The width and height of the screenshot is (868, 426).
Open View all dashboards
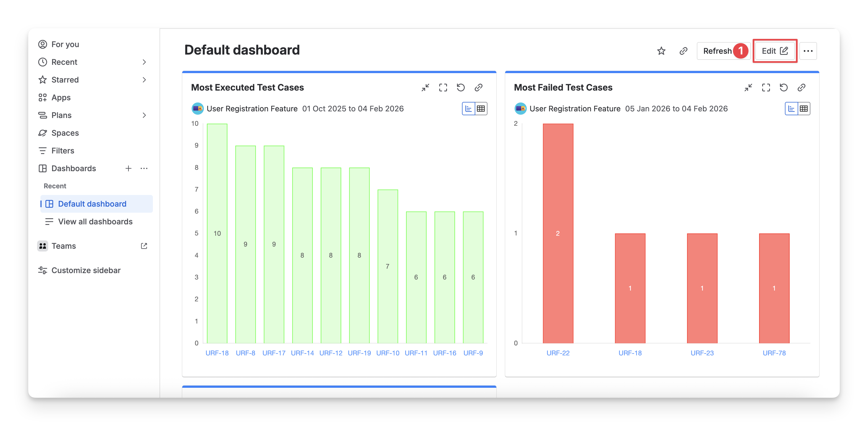pyautogui.click(x=95, y=221)
